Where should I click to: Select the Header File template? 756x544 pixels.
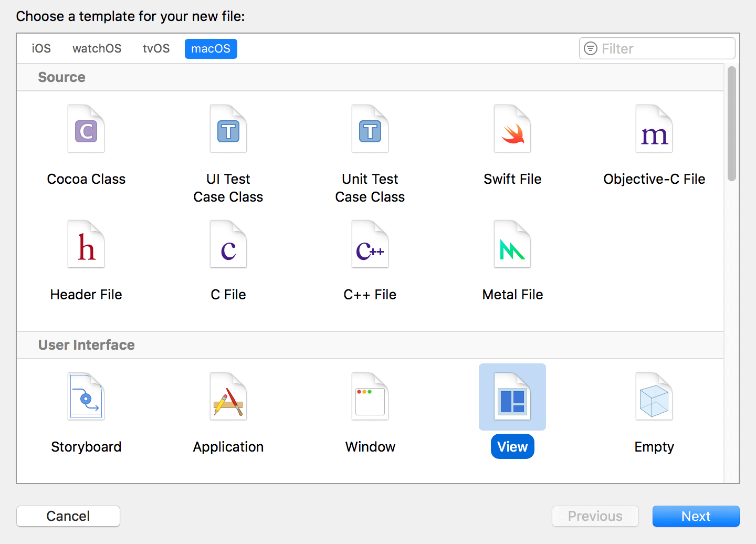86,245
